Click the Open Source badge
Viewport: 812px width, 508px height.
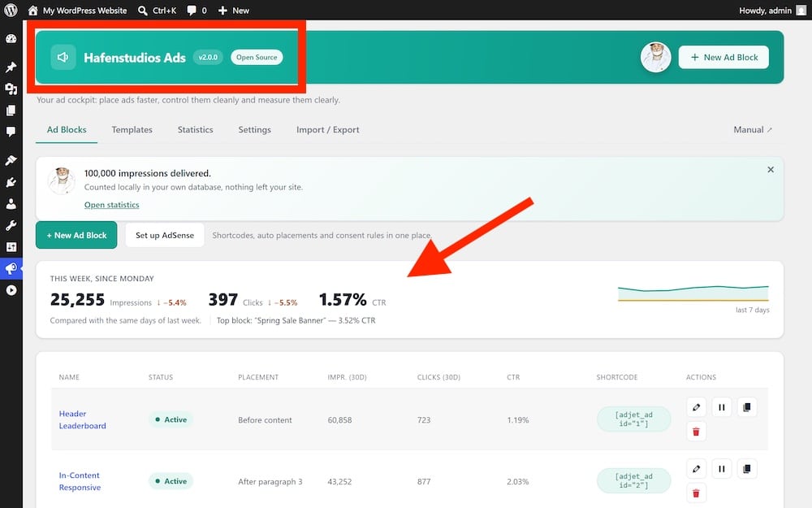257,57
